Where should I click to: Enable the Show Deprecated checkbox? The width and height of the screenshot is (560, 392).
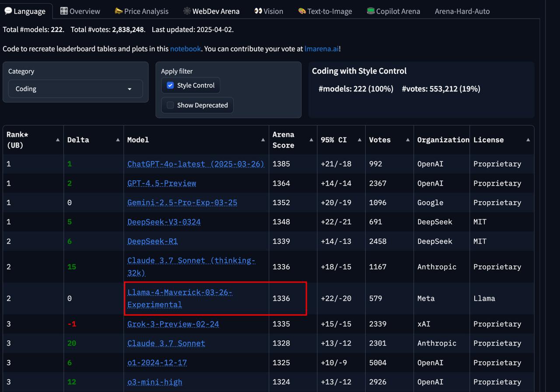(170, 105)
